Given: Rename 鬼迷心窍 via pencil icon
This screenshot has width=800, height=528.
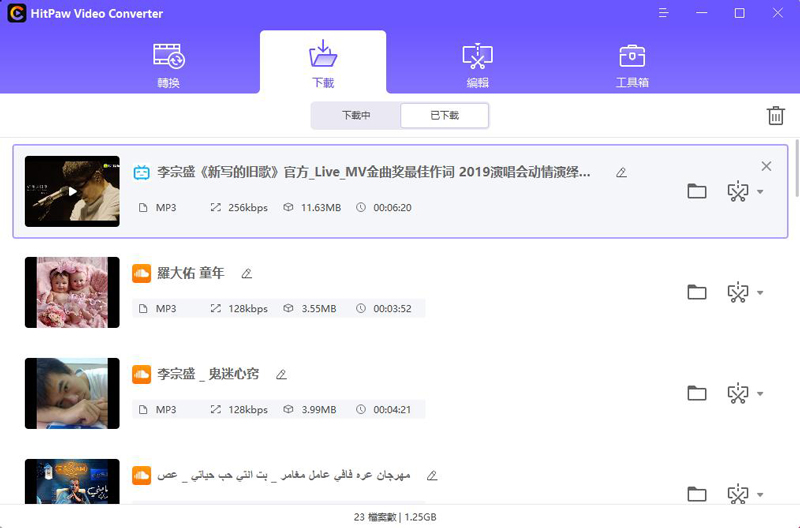Looking at the screenshot, I should (281, 374).
